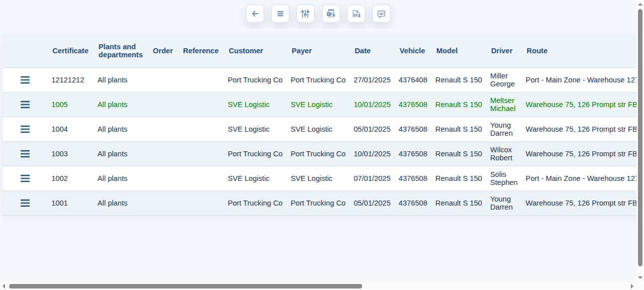Click driver Young Darren in row 1001

pyautogui.click(x=502, y=203)
